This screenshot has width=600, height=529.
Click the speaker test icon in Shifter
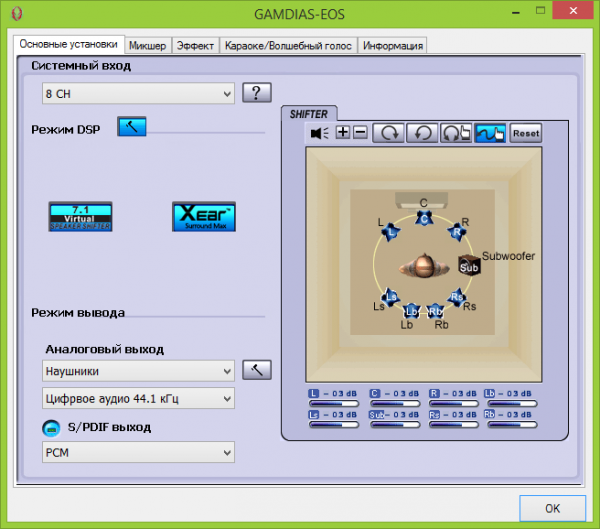pos(320,133)
